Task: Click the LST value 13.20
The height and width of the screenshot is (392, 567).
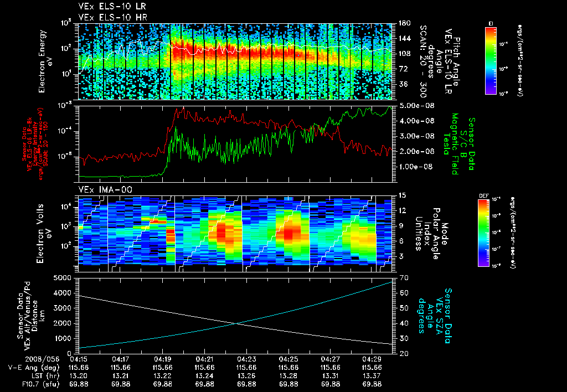Action: pos(79,376)
